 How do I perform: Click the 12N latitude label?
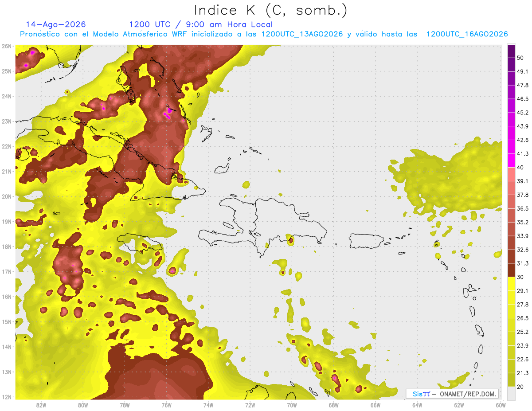tap(7, 397)
